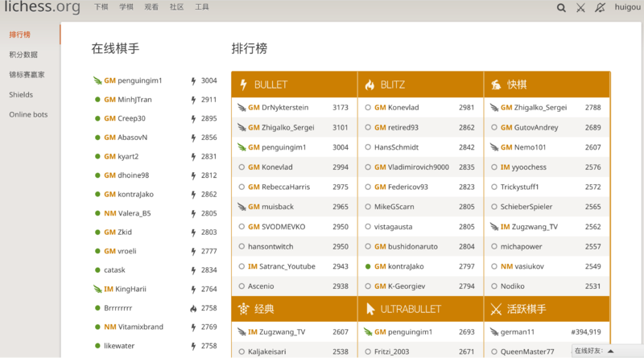
Task: Open QueenMaster77's profile
Action: pos(527,352)
